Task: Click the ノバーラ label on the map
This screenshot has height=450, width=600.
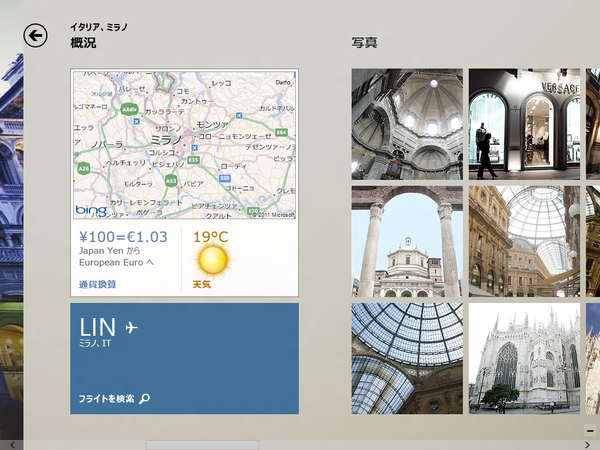Action: coord(107,145)
